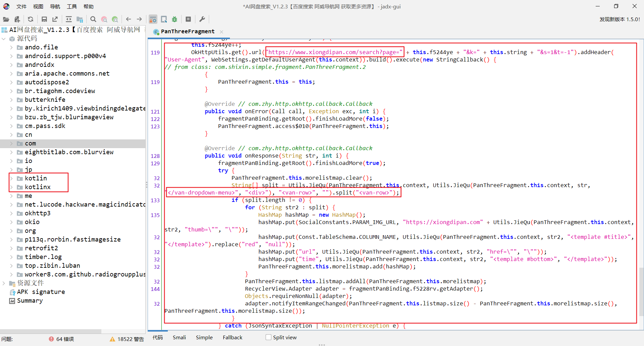
Task: Click the 64 错误 errors label
Action: 65,339
